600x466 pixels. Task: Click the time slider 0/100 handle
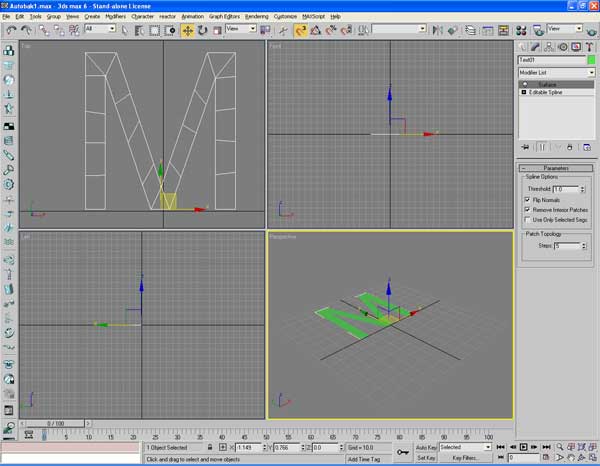(55, 424)
